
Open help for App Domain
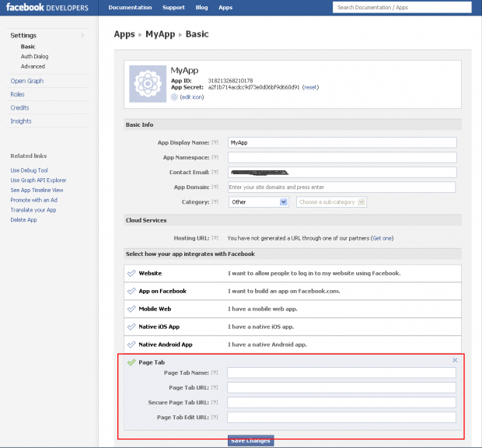215,187
